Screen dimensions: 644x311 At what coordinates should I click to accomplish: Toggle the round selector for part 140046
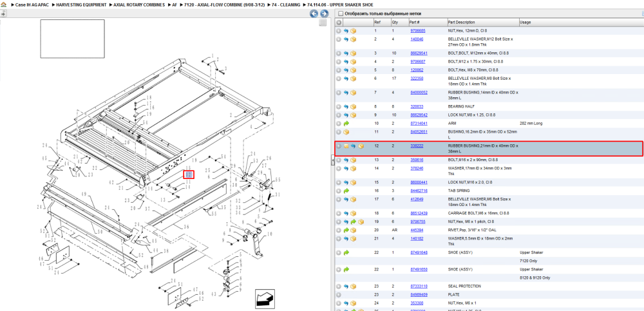(339, 39)
